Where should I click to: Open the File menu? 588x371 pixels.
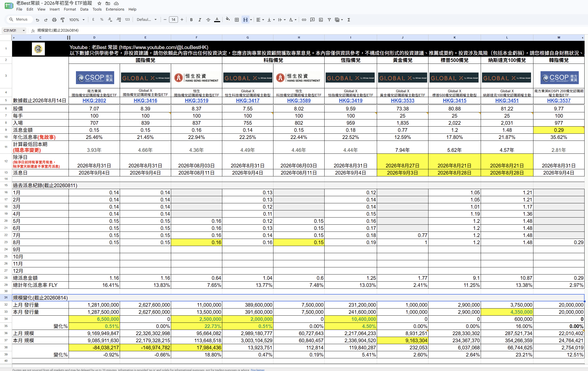(x=19, y=9)
